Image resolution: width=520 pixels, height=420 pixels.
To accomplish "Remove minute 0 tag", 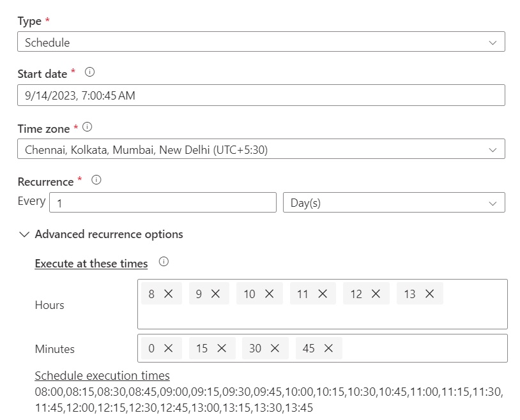I will [x=168, y=349].
